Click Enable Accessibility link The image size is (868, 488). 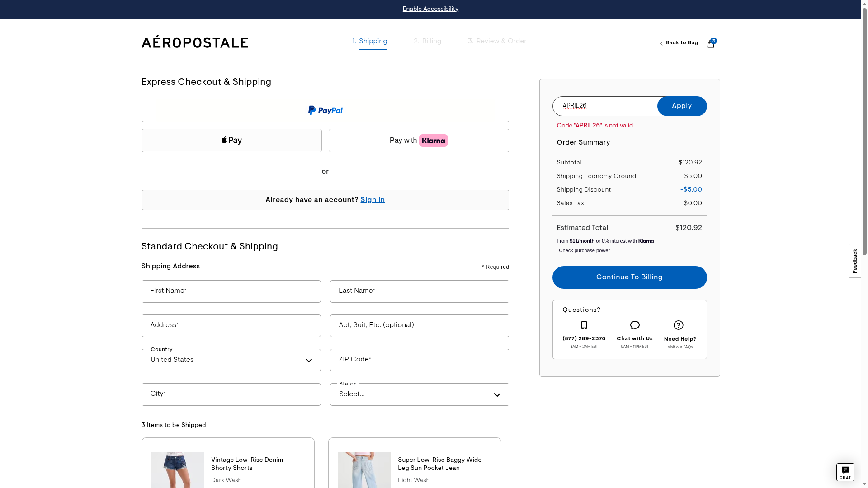(430, 9)
